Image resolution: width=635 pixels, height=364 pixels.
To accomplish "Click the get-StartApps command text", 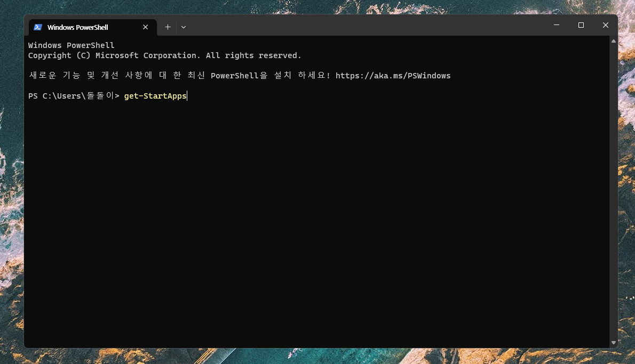I will 155,96.
